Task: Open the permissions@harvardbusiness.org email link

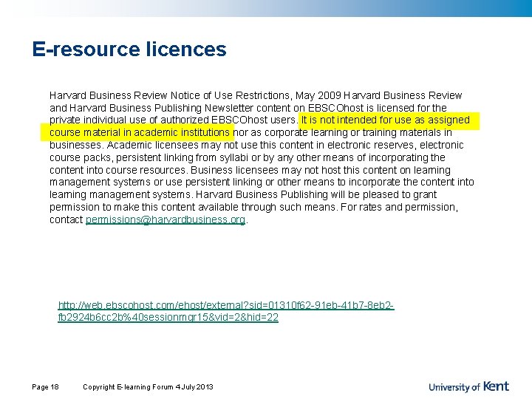Action: pyautogui.click(x=166, y=219)
